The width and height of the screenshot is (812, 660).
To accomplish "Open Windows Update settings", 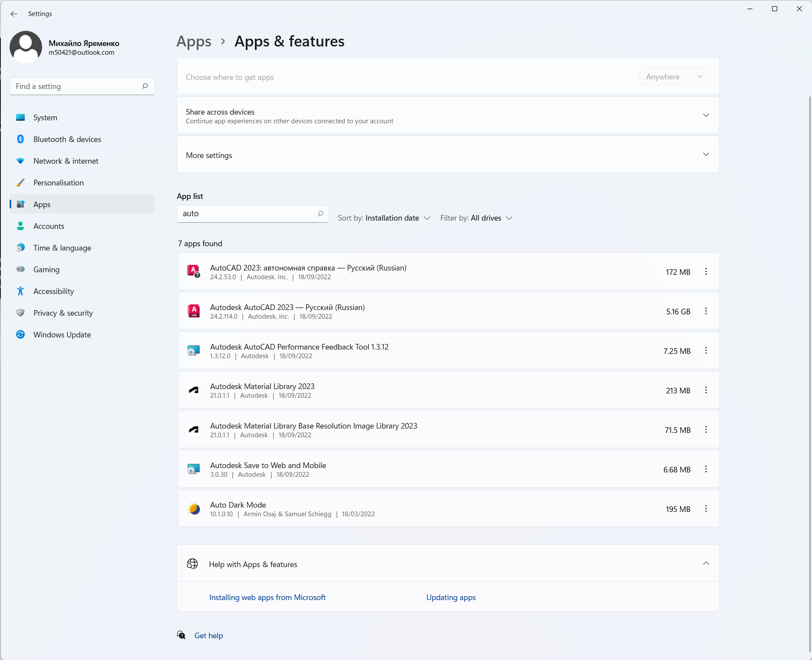I will pos(82,335).
